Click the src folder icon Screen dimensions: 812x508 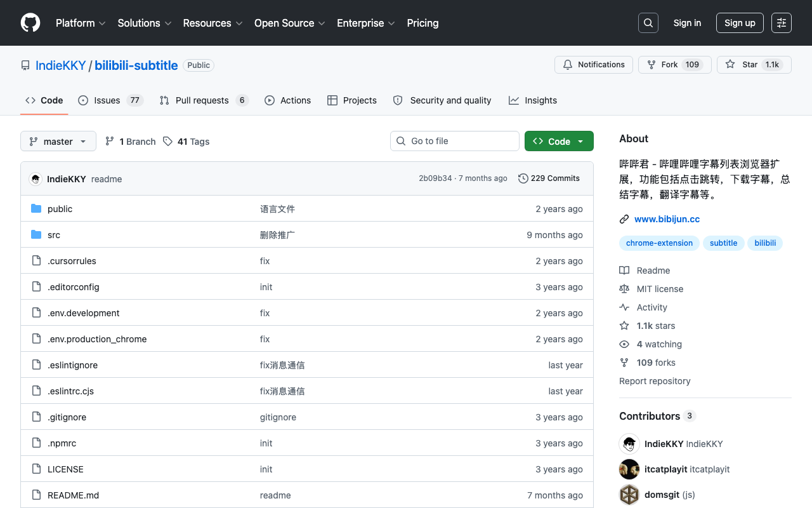pos(36,235)
